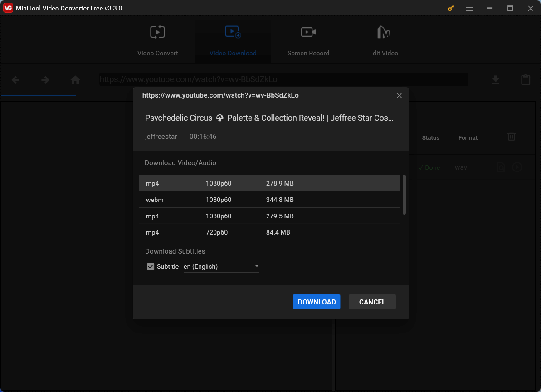Click the format list vertical scrollbar
The width and height of the screenshot is (541, 392).
tap(404, 195)
